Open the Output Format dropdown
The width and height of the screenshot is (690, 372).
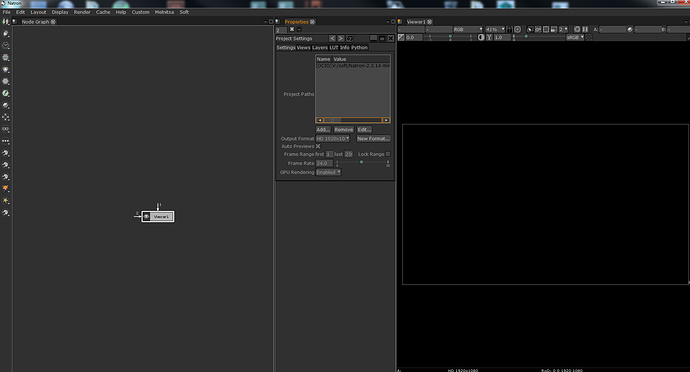(333, 138)
